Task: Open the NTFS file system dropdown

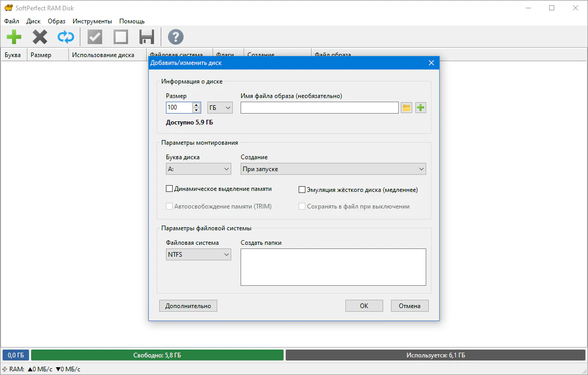Action: 198,255
